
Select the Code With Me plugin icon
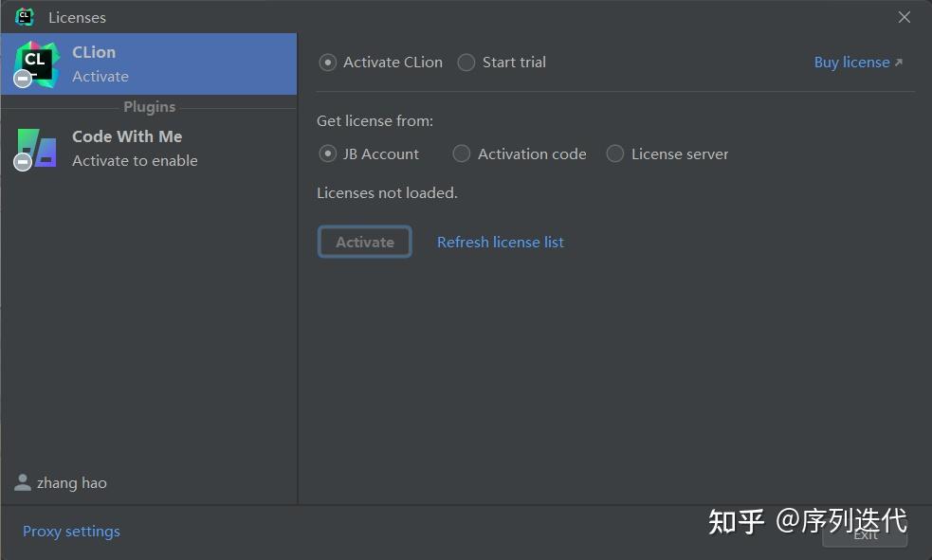point(35,148)
